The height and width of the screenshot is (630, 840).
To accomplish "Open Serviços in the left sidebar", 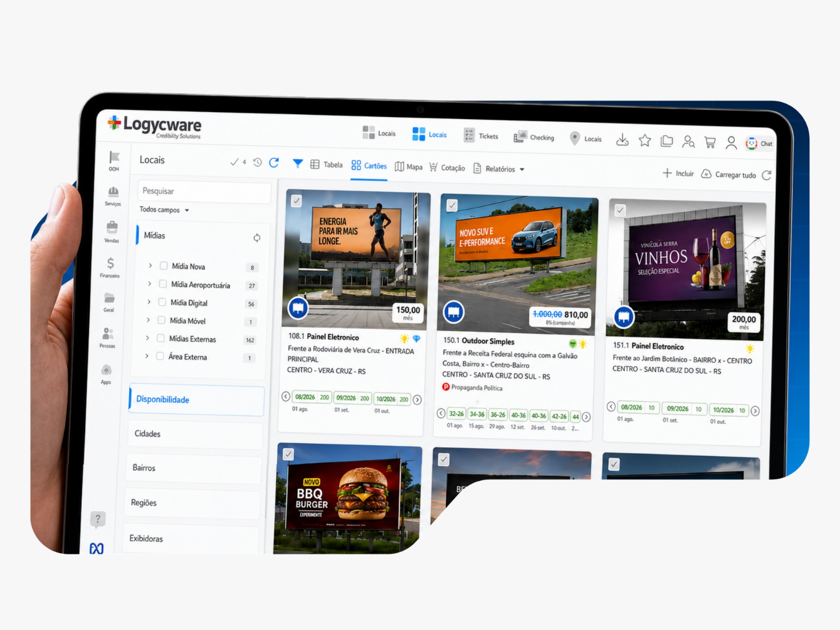I will coord(113,196).
